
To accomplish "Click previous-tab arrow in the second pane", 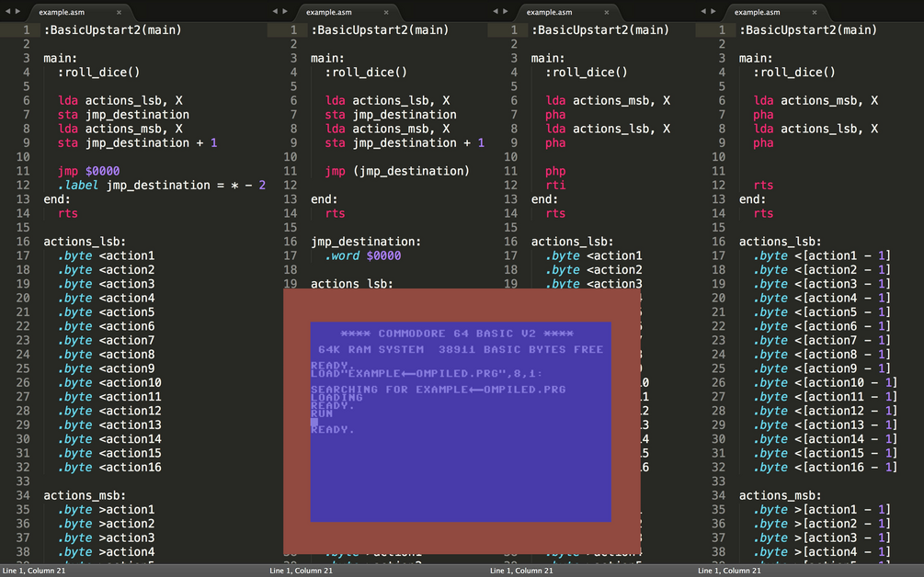I will pos(275,11).
